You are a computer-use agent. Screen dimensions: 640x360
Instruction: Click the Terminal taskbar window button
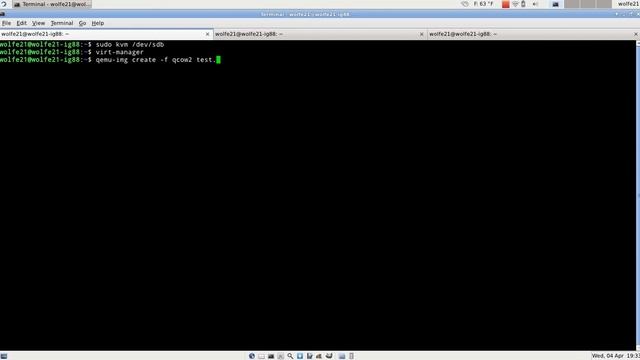(52, 4)
